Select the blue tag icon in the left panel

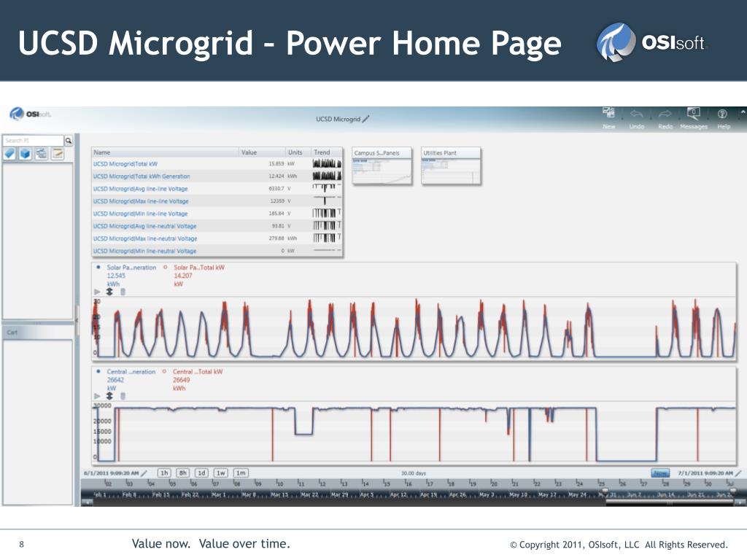(x=10, y=154)
